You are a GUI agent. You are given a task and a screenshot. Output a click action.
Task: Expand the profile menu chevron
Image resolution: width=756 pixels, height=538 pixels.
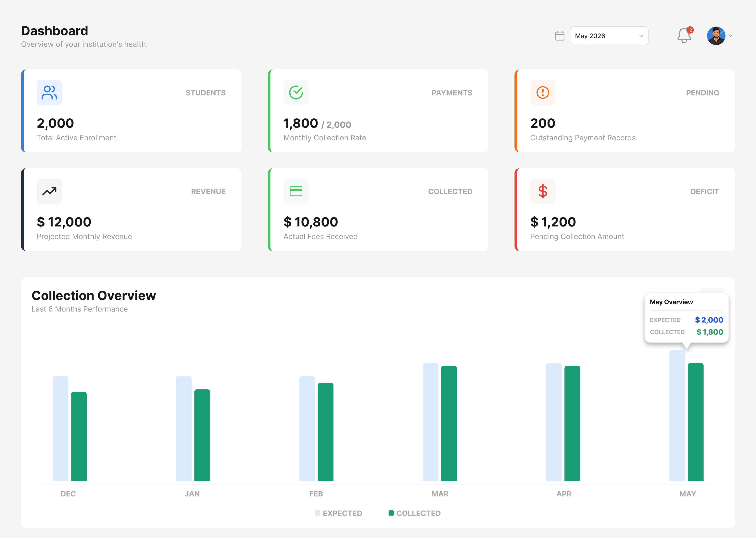[x=730, y=36]
